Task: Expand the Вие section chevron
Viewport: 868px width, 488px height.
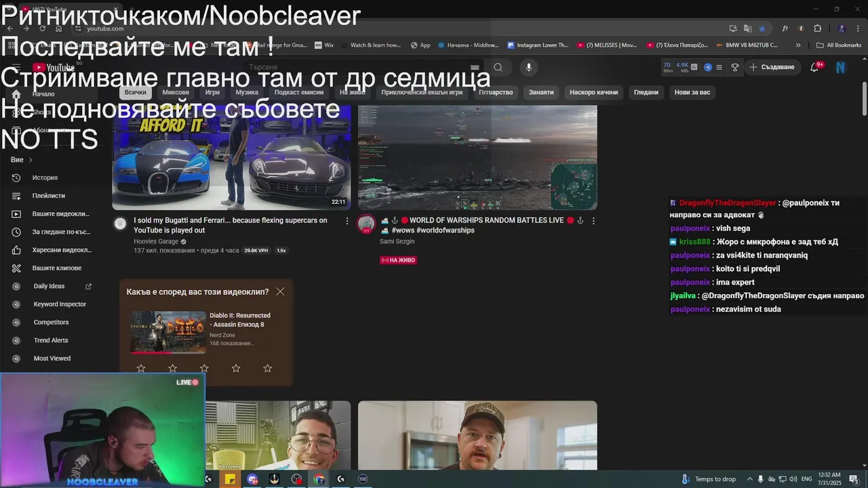Action: tap(31, 160)
